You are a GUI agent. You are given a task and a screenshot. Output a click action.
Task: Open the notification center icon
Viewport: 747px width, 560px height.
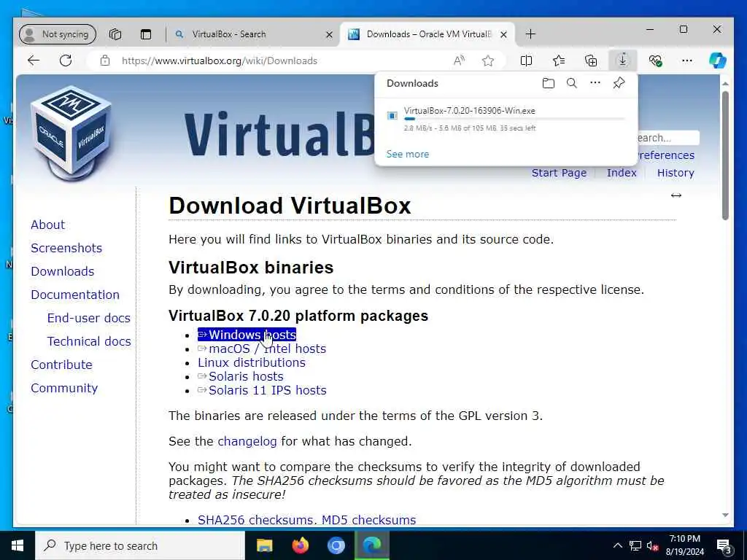[724, 546]
